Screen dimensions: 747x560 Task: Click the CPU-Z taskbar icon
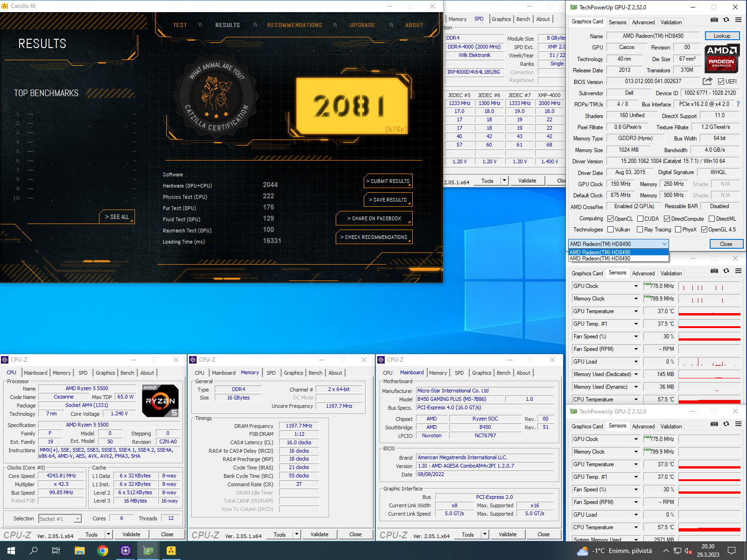126,551
